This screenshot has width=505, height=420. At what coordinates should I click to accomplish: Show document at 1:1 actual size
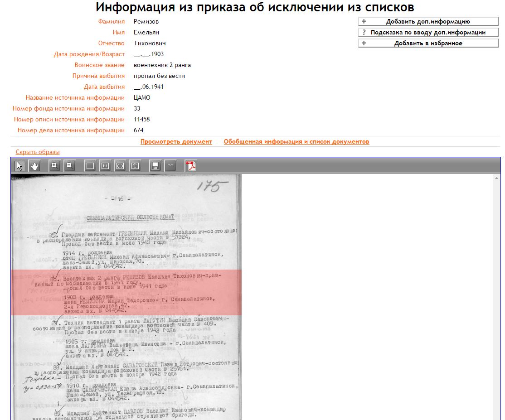(105, 166)
